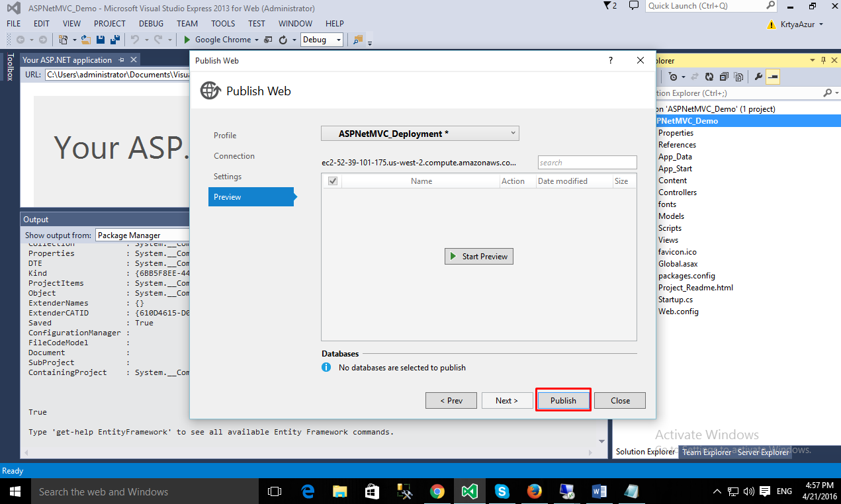Click the Refresh browsers icon in toolbar

283,40
